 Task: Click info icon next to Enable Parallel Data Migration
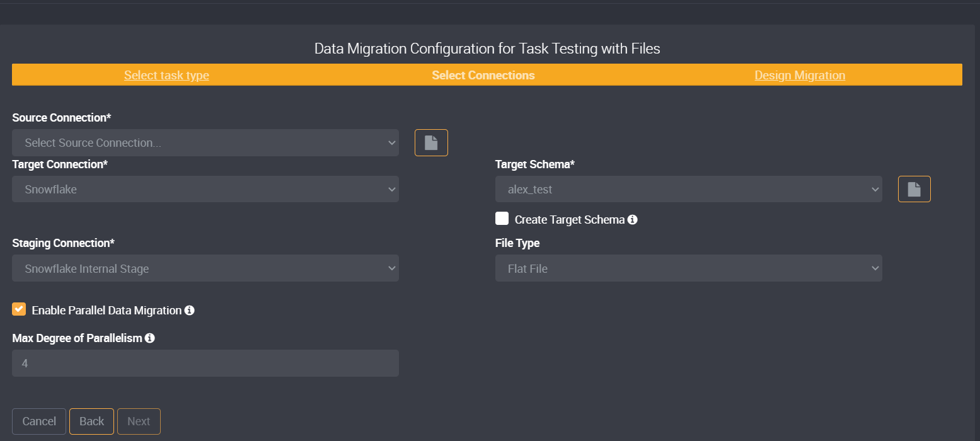click(189, 311)
